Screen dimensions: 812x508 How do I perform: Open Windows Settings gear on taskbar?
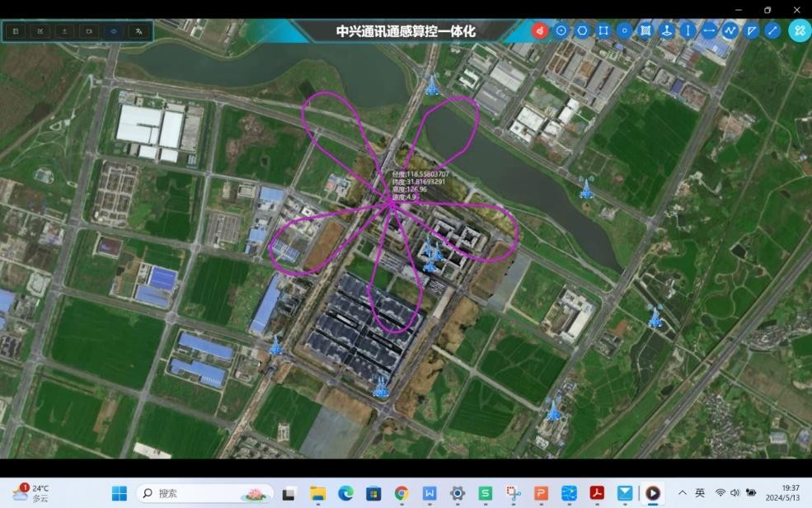(x=458, y=493)
